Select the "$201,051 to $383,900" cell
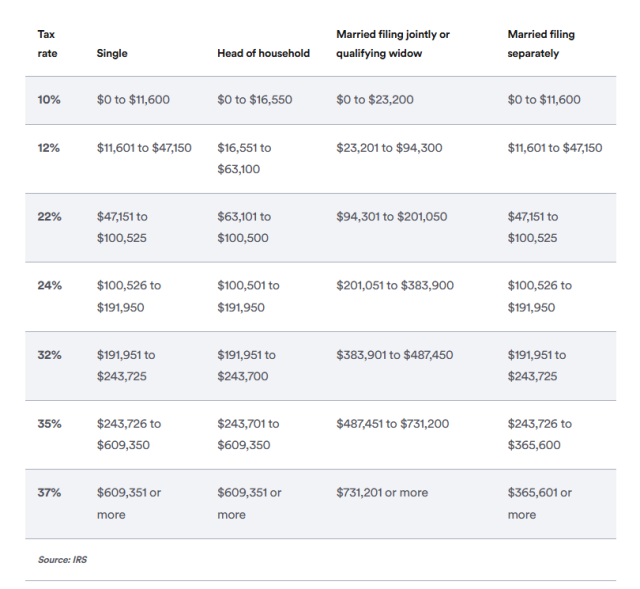 tap(395, 285)
